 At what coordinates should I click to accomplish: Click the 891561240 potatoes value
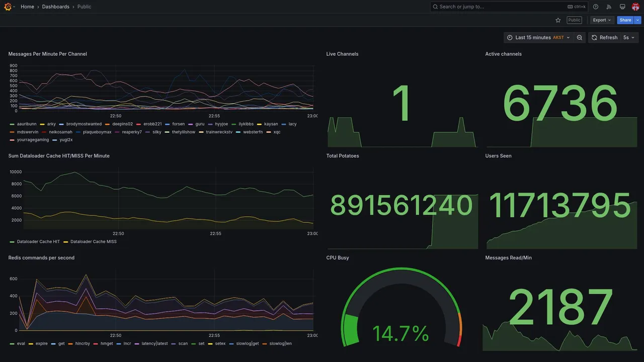[401, 206]
